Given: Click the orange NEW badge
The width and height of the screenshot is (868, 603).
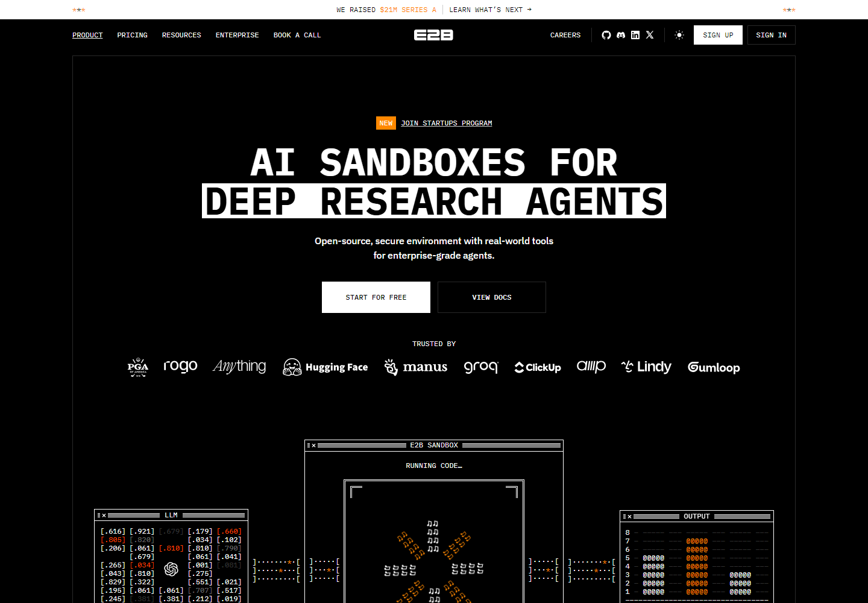Looking at the screenshot, I should 386,123.
